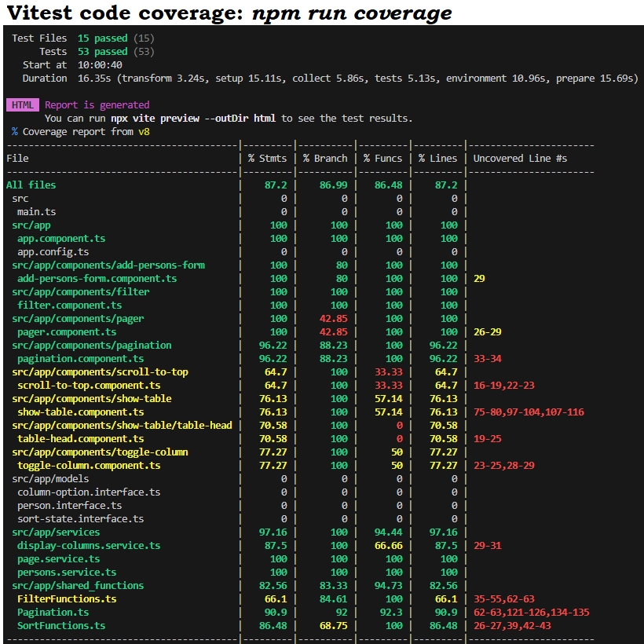644x644 pixels.
Task: Select the main.ts file entry
Action: (34, 211)
